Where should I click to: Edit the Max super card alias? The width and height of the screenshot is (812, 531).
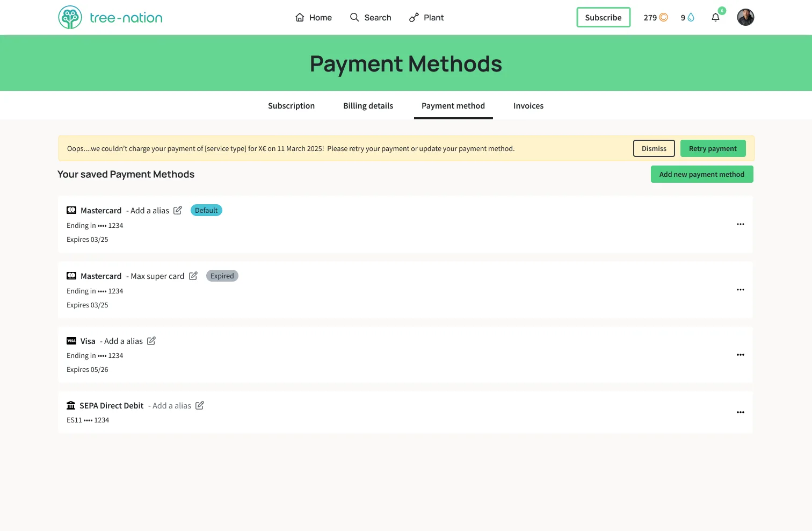(193, 276)
